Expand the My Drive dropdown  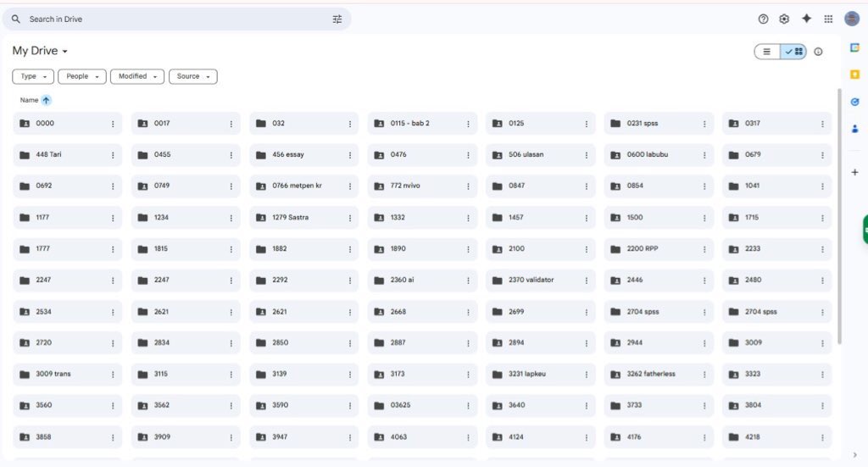40,51
